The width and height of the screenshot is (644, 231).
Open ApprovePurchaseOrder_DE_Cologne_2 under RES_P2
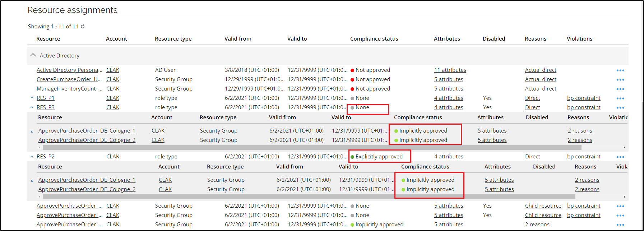87,189
